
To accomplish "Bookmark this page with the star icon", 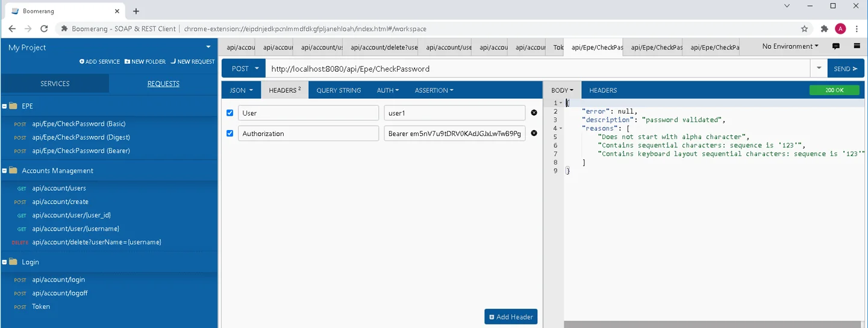I will tap(804, 29).
